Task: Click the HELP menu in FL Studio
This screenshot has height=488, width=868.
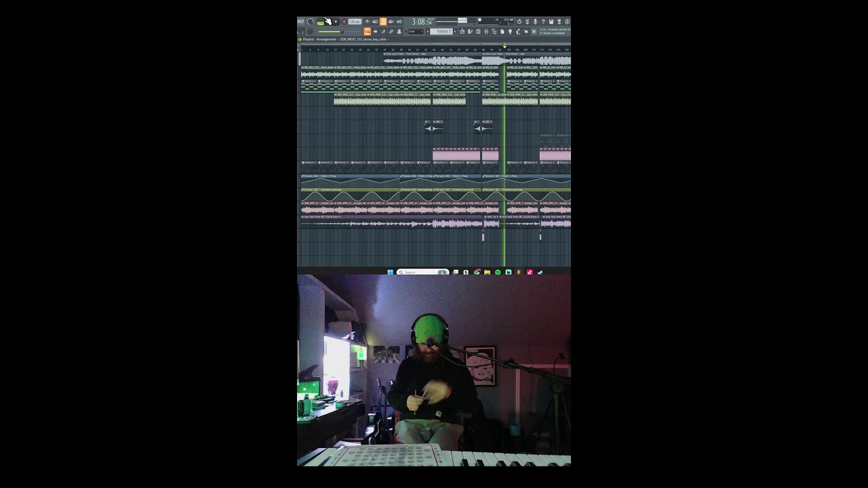Action: 300,22
